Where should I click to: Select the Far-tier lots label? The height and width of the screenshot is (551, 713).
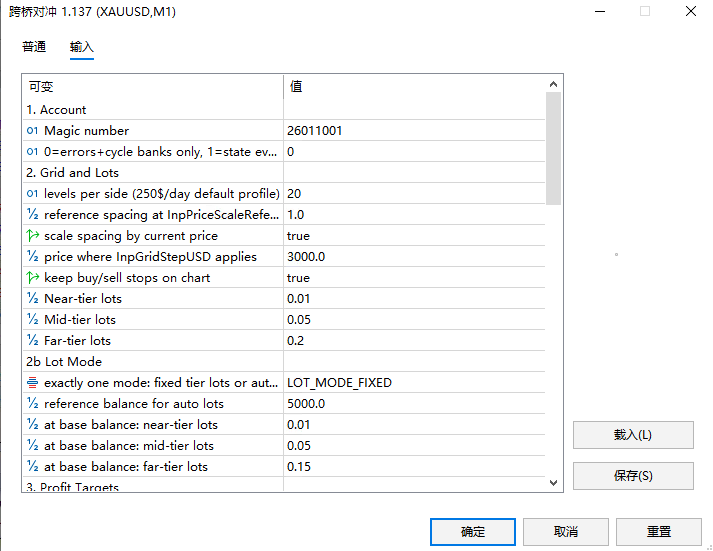pos(77,340)
